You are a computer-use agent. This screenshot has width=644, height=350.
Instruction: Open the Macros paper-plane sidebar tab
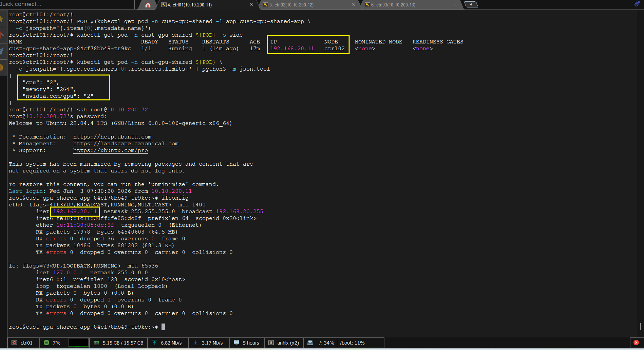point(2,51)
